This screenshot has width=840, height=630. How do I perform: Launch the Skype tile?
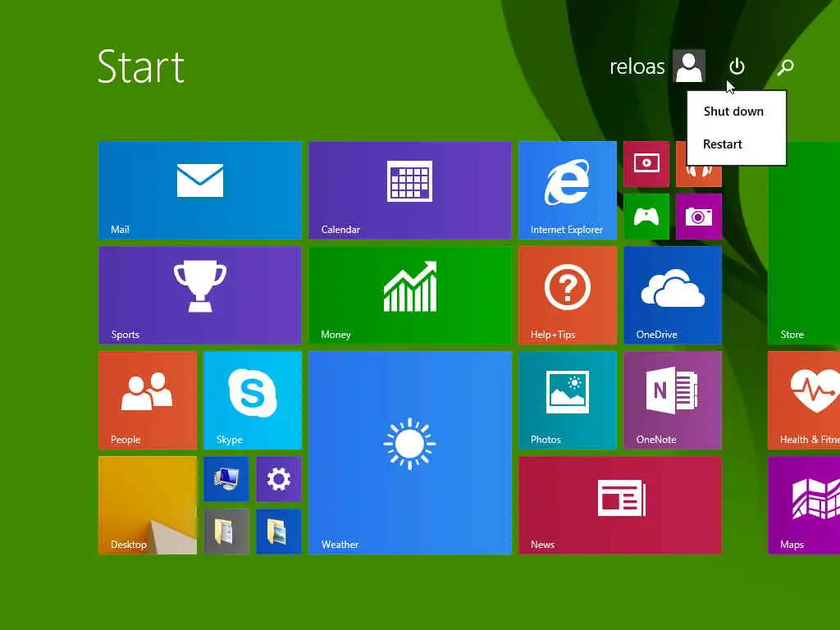click(253, 400)
